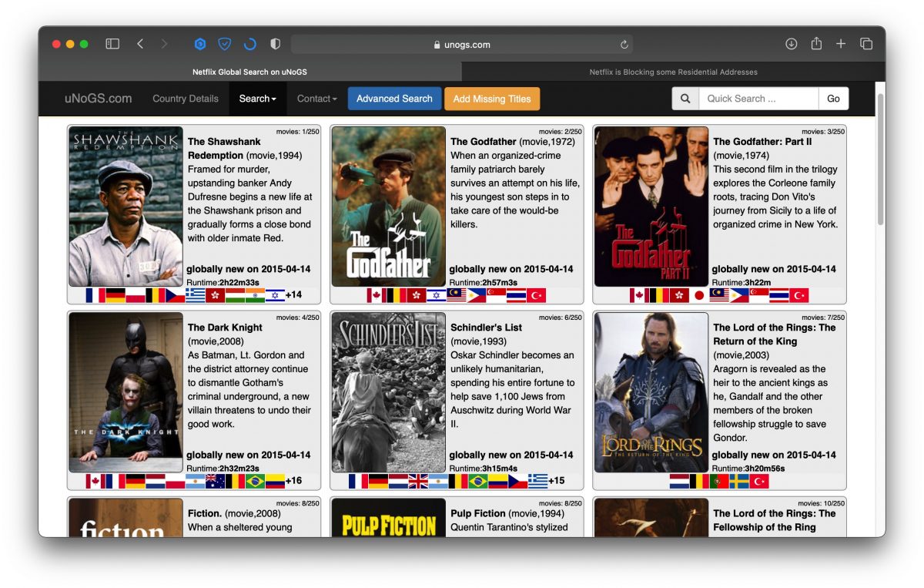Select India flag under The Shawshank Redemption
924x588 pixels.
pos(255,295)
